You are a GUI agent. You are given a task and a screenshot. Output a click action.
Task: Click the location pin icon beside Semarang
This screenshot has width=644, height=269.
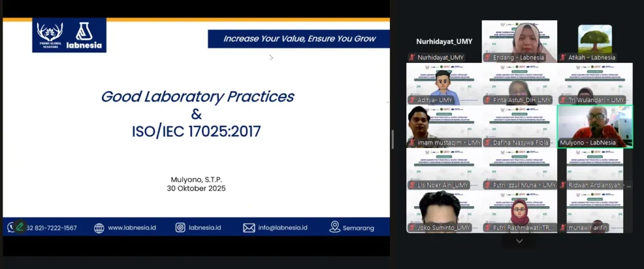click(x=335, y=227)
